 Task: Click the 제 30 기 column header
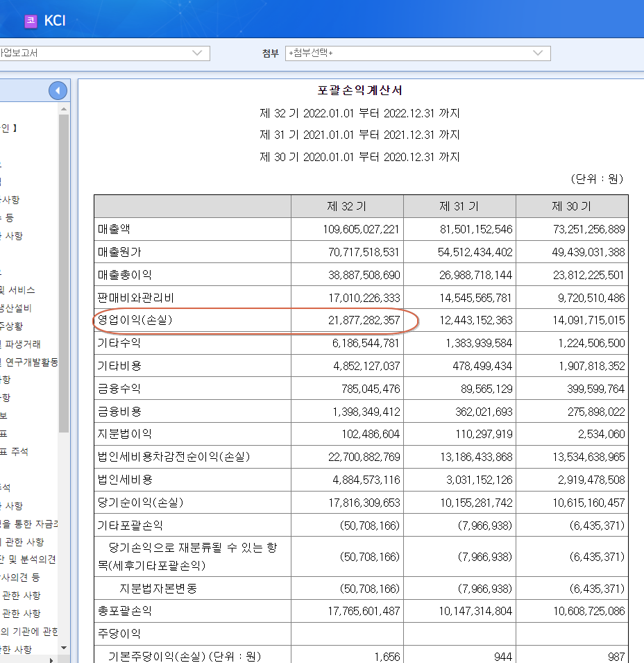[x=572, y=206]
